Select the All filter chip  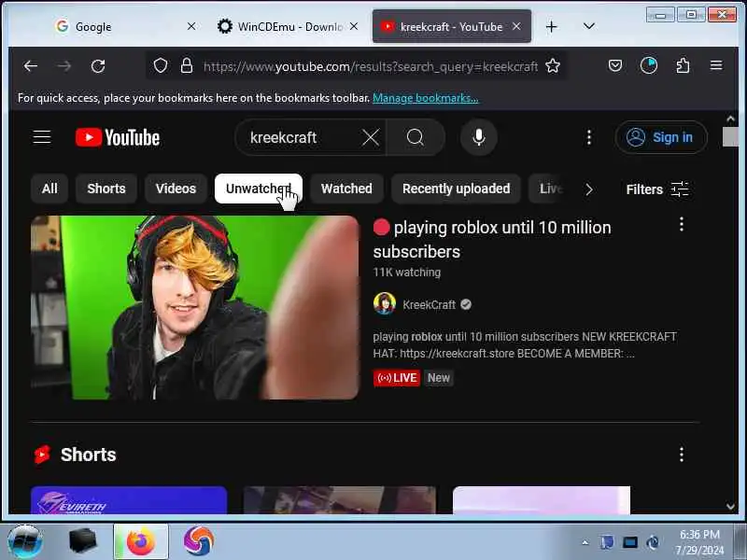pyautogui.click(x=49, y=189)
